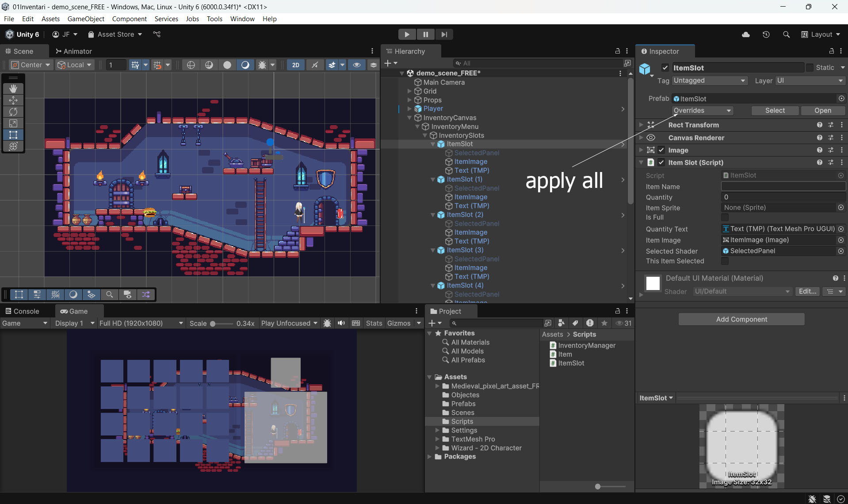The image size is (848, 504).
Task: Choose the Rotate tool
Action: (x=13, y=112)
